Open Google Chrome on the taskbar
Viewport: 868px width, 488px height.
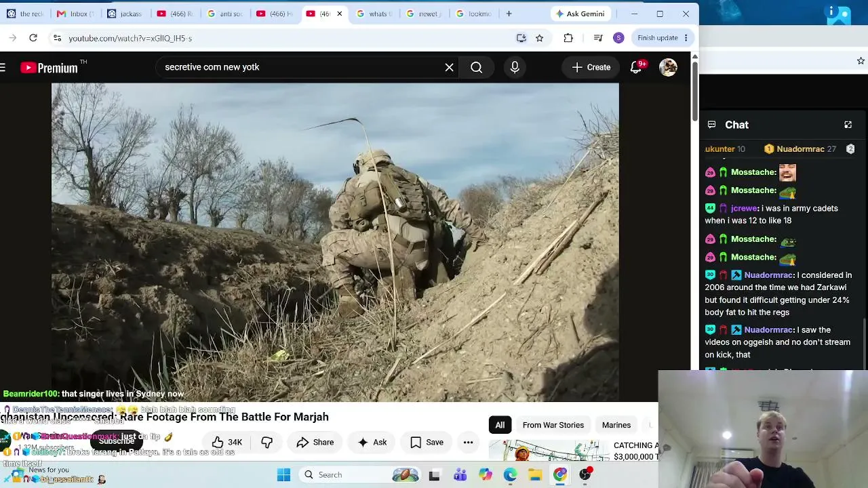point(560,475)
